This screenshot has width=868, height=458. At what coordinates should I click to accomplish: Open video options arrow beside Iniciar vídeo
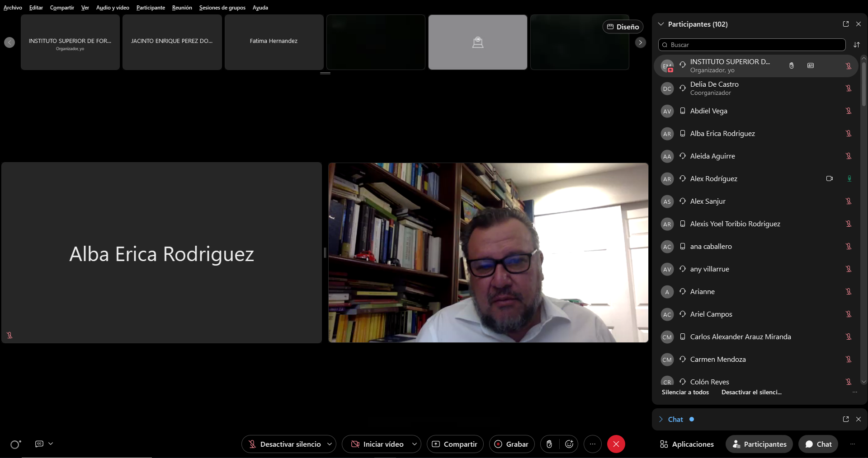tap(414, 444)
